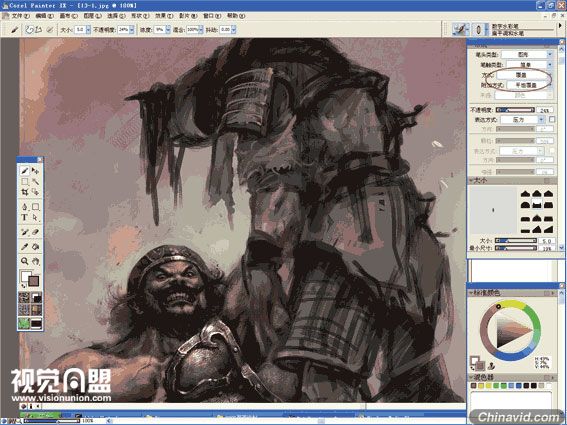
Task: Open the 压力 expression dropdown under opacity
Action: coord(522,119)
